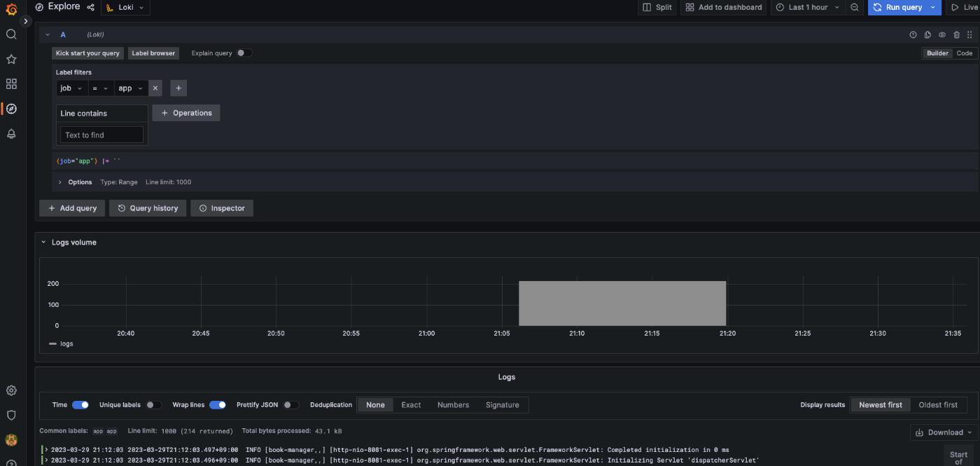Screen dimensions: 980x466
Task: Click Kick start your query
Action: click(87, 53)
